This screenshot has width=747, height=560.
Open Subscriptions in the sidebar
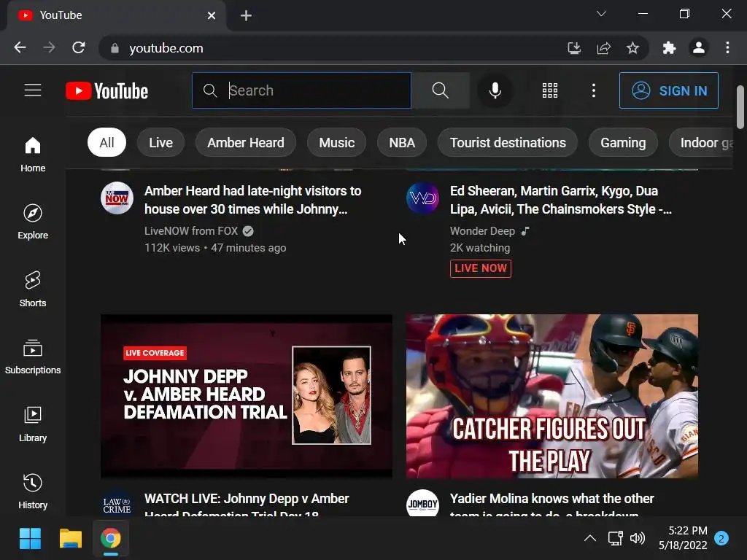pyautogui.click(x=33, y=357)
